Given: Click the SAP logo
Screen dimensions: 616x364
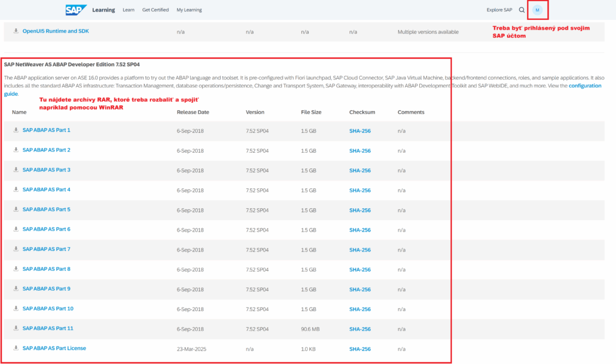Looking at the screenshot, I should tap(76, 10).
